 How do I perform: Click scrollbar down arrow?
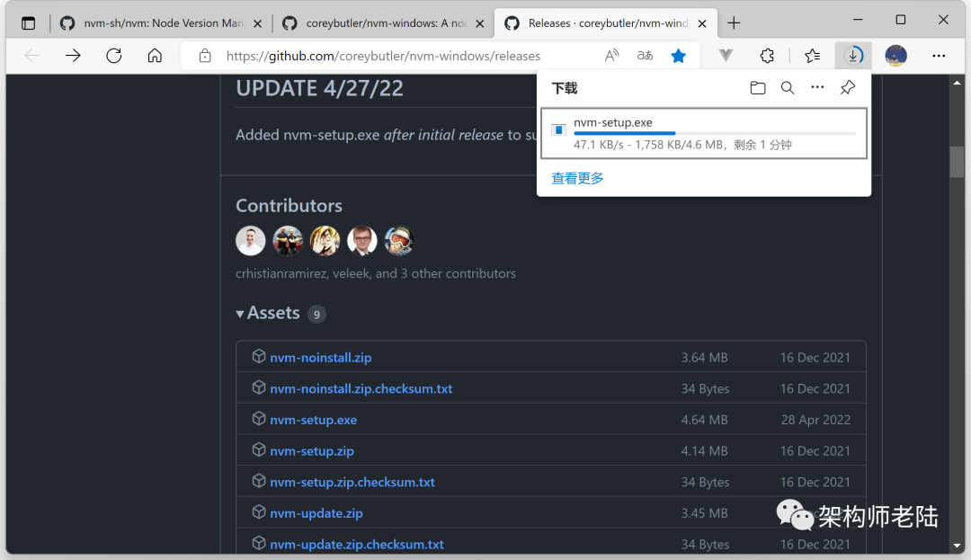pos(958,546)
